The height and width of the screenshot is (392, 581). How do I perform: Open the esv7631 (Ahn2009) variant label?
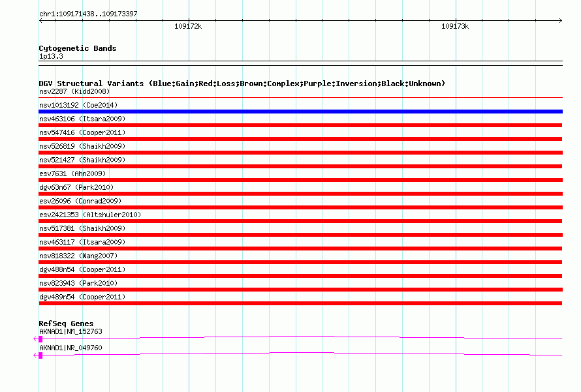click(72, 173)
